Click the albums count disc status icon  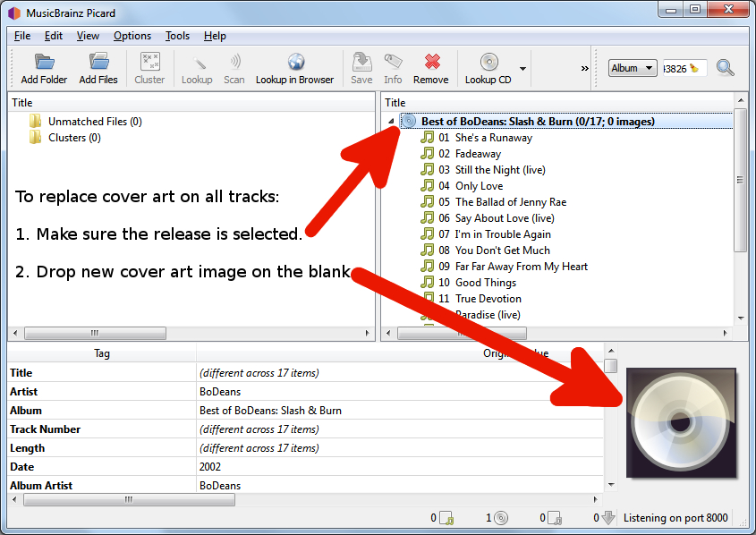pyautogui.click(x=501, y=518)
